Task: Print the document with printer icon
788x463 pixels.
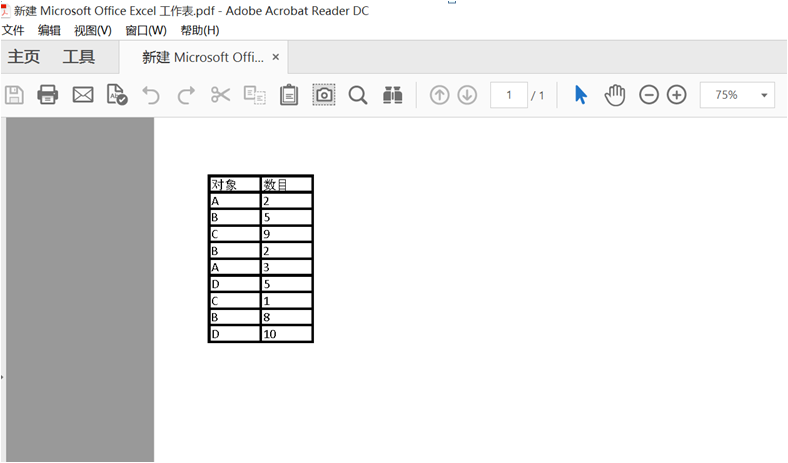Action: (48, 95)
